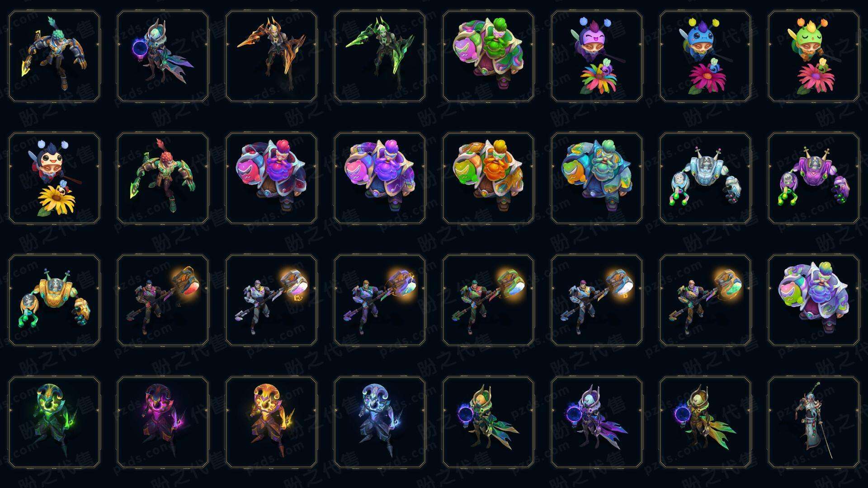Choose the green winged demon skin
The width and height of the screenshot is (868, 488).
tap(380, 56)
